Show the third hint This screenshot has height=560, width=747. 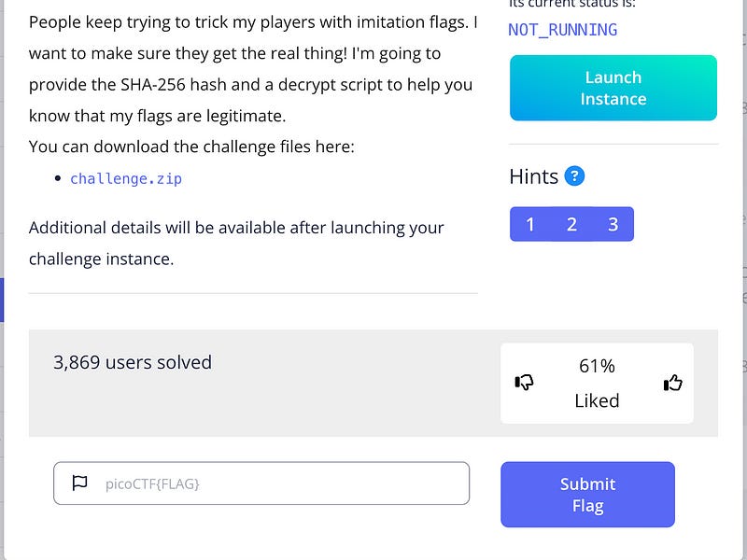(612, 224)
